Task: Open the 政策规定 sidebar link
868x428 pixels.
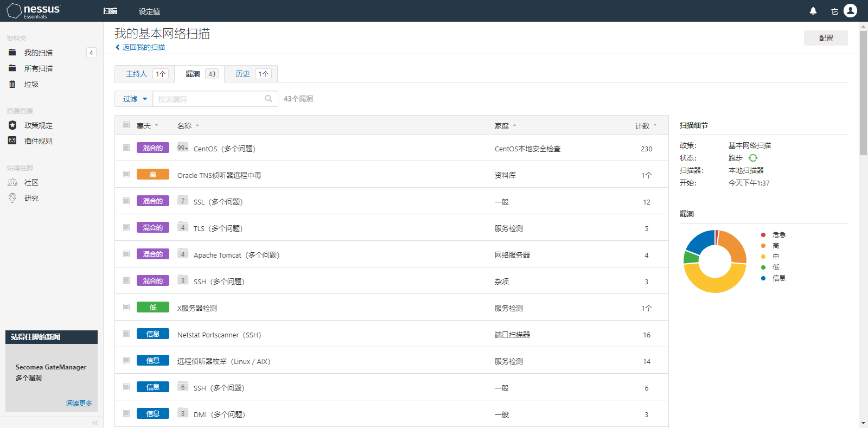Action: click(39, 125)
